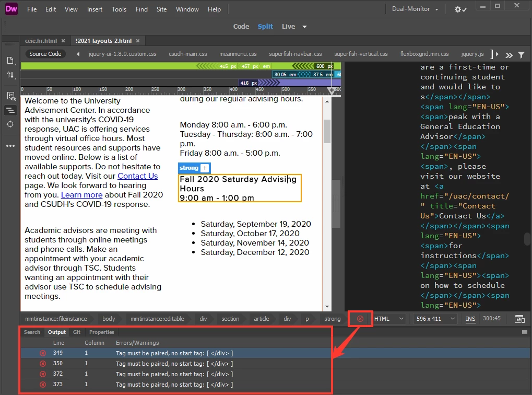Switch to the Properties panel tab
532x395 pixels.
point(101,332)
